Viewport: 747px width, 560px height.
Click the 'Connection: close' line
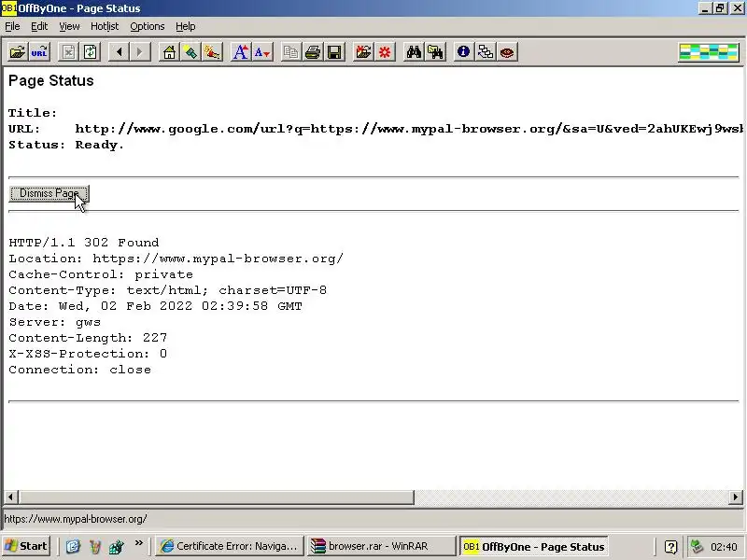[79, 370]
